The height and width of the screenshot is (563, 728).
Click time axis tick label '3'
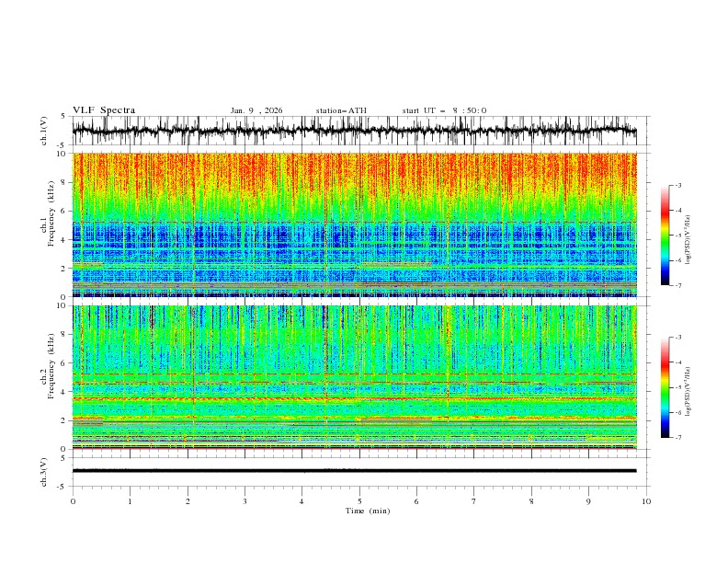coord(245,501)
